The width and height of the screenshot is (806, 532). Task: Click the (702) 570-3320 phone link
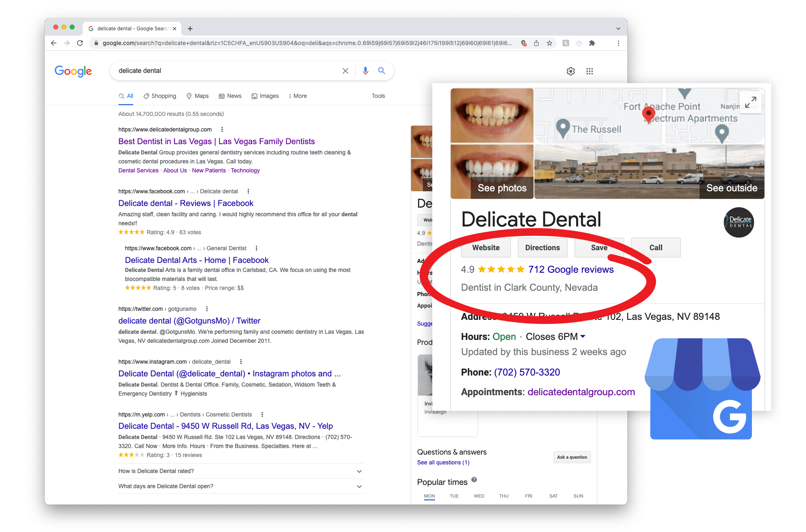(527, 372)
